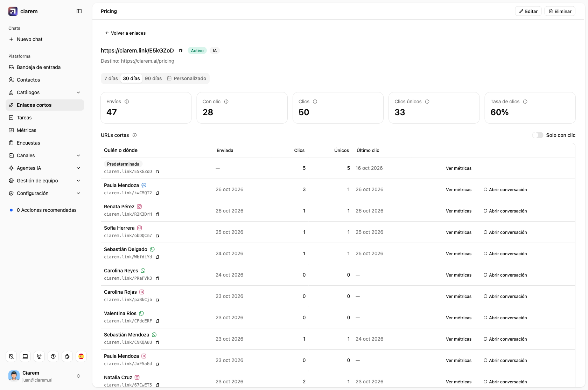
Task: Click Messenger icon next to Paula Mendoza
Action: [144, 185]
